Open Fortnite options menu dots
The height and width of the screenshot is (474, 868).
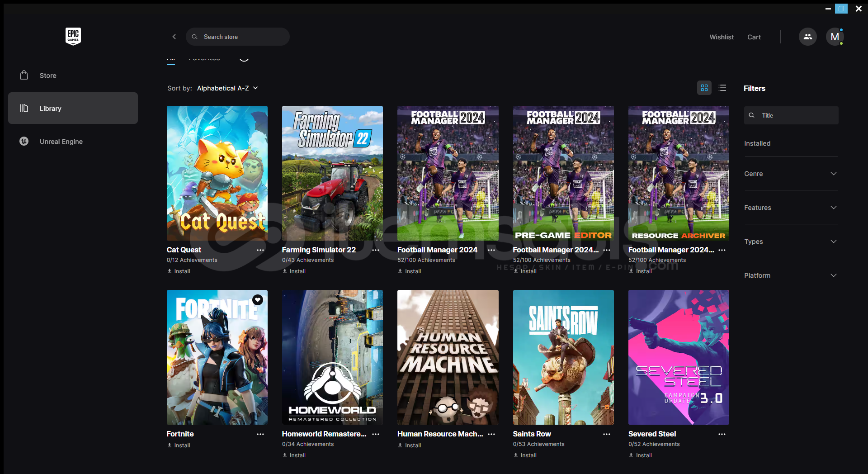coord(260,434)
